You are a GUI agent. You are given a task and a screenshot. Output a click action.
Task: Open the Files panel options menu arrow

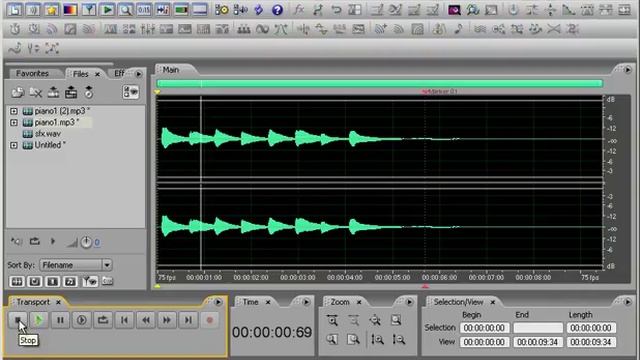pos(139,74)
